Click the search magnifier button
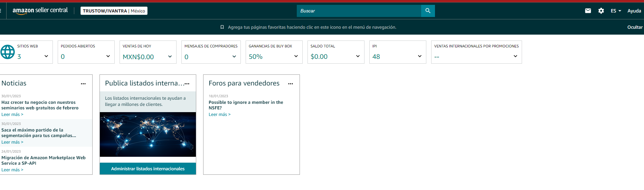 pos(428,11)
